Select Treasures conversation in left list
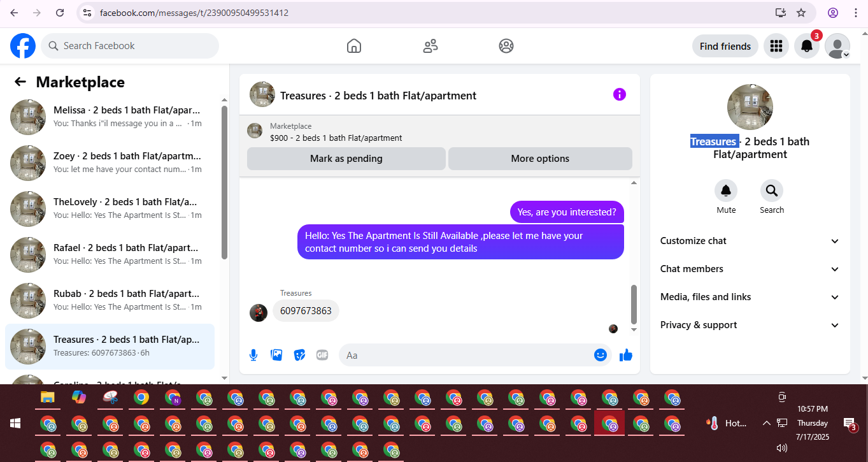This screenshot has width=868, height=462. 110,347
